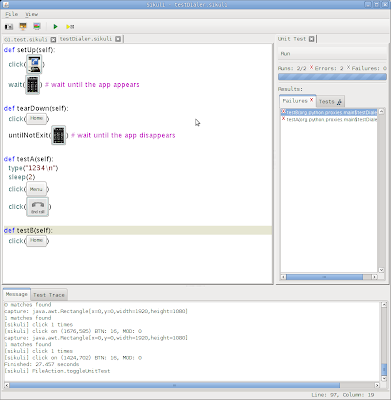The height and width of the screenshot is (400, 391).
Task: Click highlighted 'def testB(self):' line
Action: coord(137,231)
